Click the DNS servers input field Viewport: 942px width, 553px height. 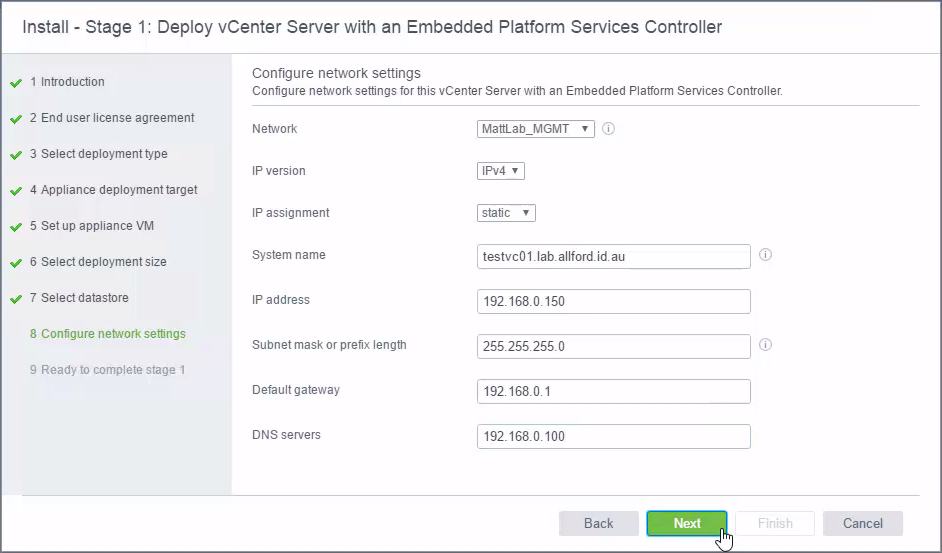click(613, 436)
